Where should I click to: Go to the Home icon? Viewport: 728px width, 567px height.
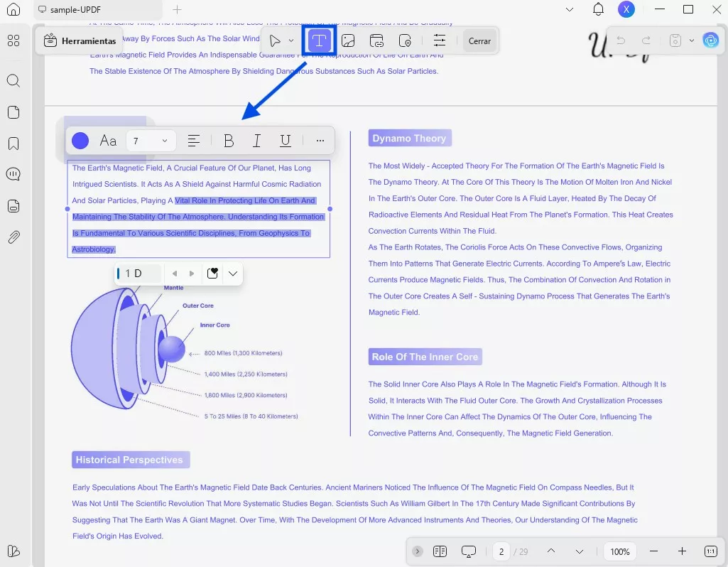[13, 9]
